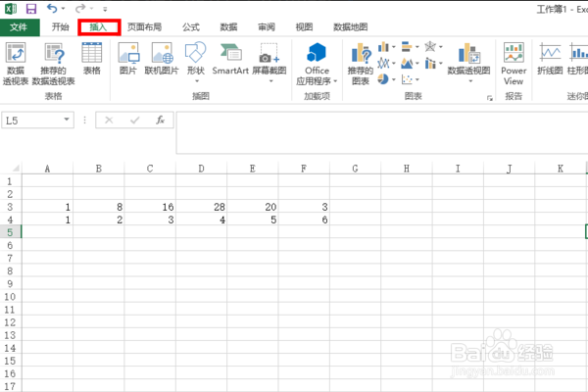
Task: Insert a 图片 picture
Action: click(128, 59)
